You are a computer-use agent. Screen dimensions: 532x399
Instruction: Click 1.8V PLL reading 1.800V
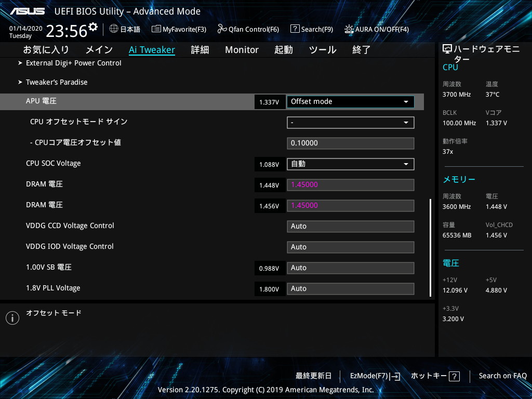269,289
